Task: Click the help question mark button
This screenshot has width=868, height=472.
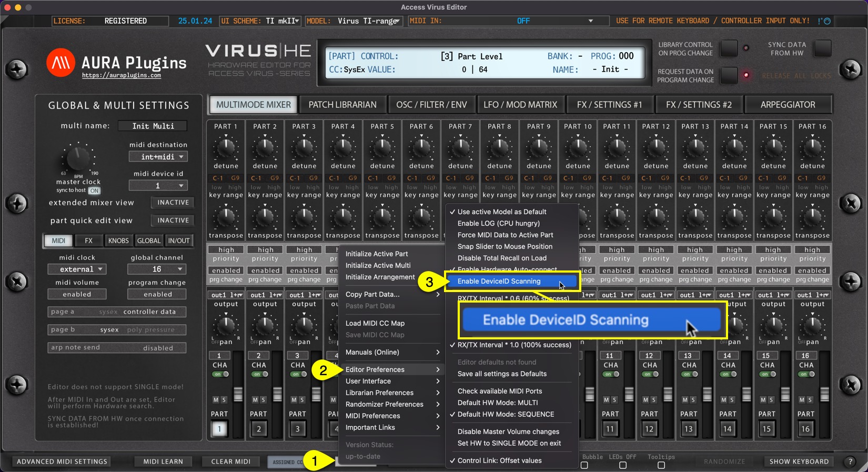Action: coord(850,461)
